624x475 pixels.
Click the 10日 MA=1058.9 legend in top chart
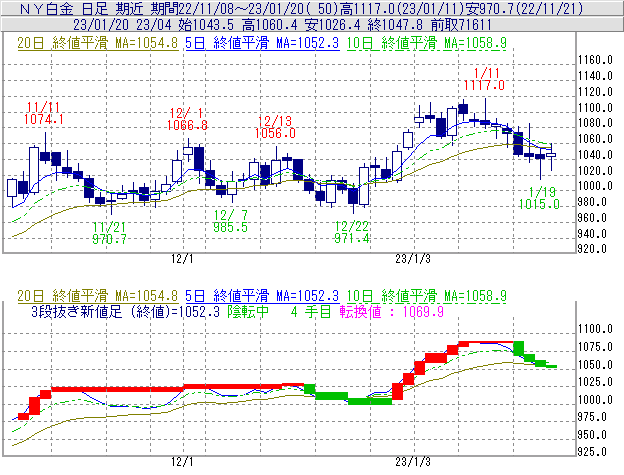coord(427,43)
